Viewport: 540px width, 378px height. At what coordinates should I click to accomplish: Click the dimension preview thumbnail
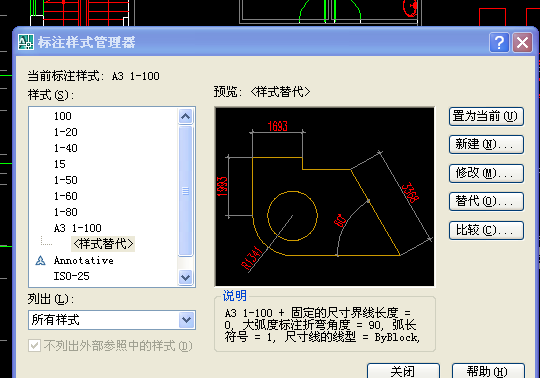click(324, 197)
